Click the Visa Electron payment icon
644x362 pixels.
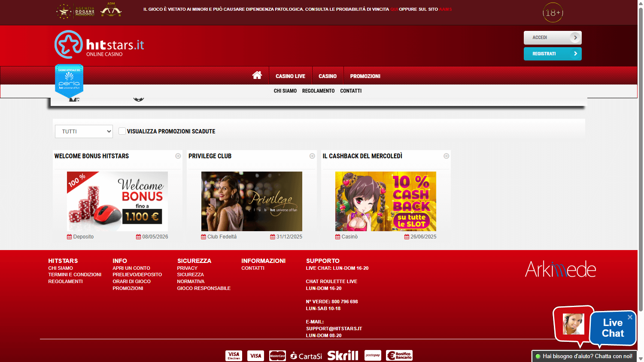[234, 356]
